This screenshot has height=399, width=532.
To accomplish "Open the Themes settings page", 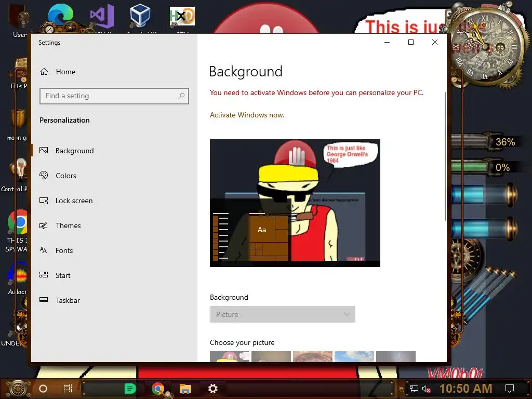I will (68, 225).
